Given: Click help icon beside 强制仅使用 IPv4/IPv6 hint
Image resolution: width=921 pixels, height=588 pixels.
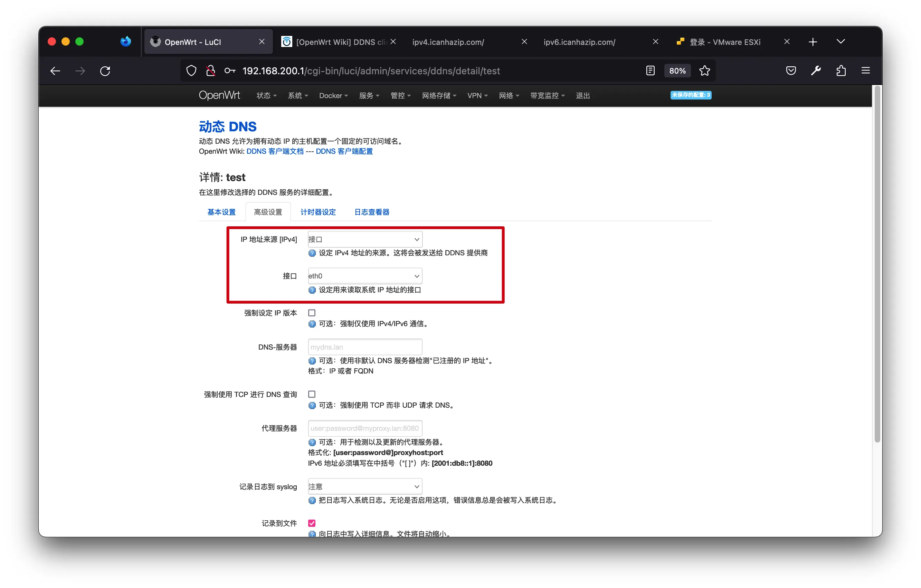Looking at the screenshot, I should [x=312, y=324].
